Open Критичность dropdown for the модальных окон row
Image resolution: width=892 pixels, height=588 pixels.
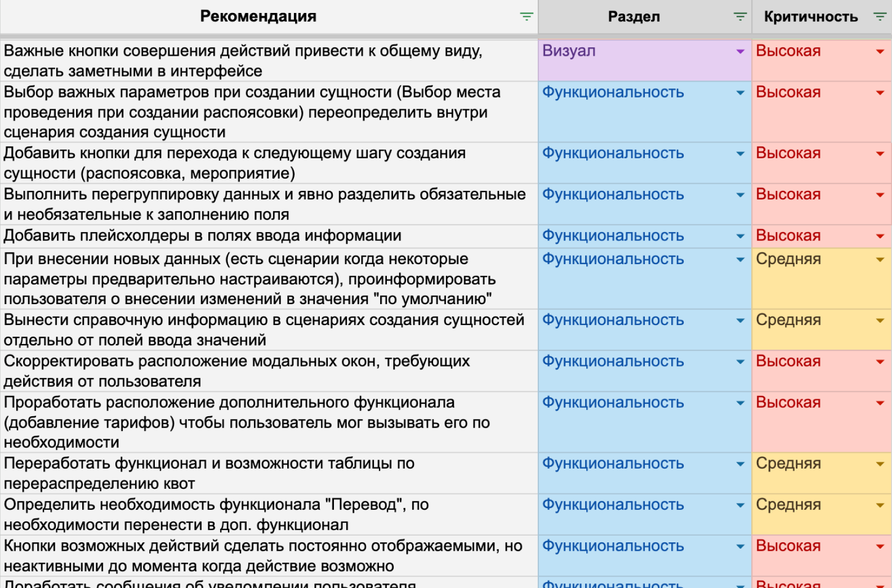tap(880, 362)
